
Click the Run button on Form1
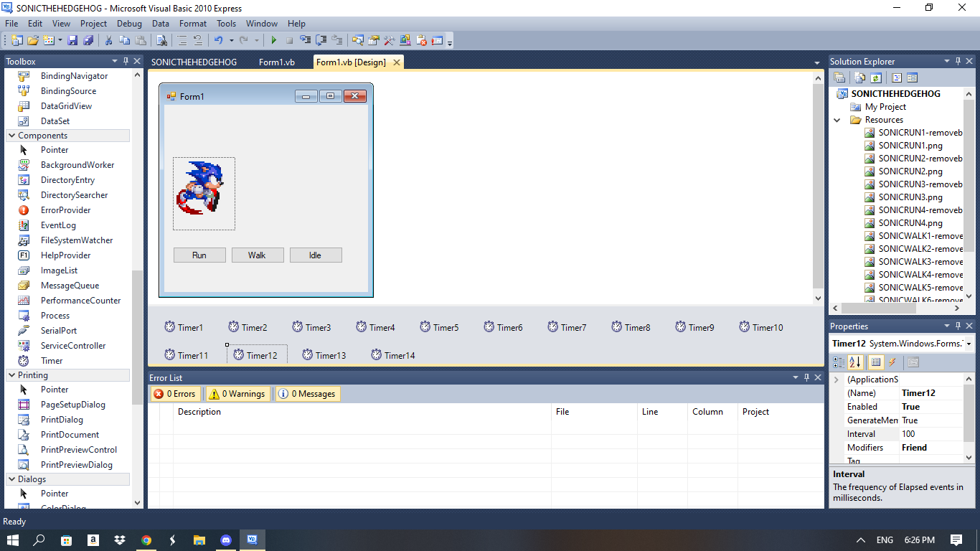point(199,255)
